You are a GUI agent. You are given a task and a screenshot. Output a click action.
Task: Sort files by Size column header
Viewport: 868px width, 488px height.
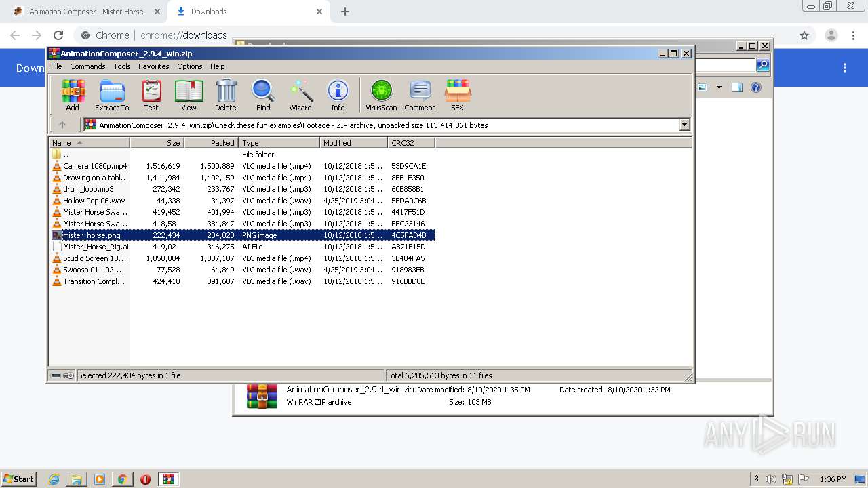(x=157, y=143)
